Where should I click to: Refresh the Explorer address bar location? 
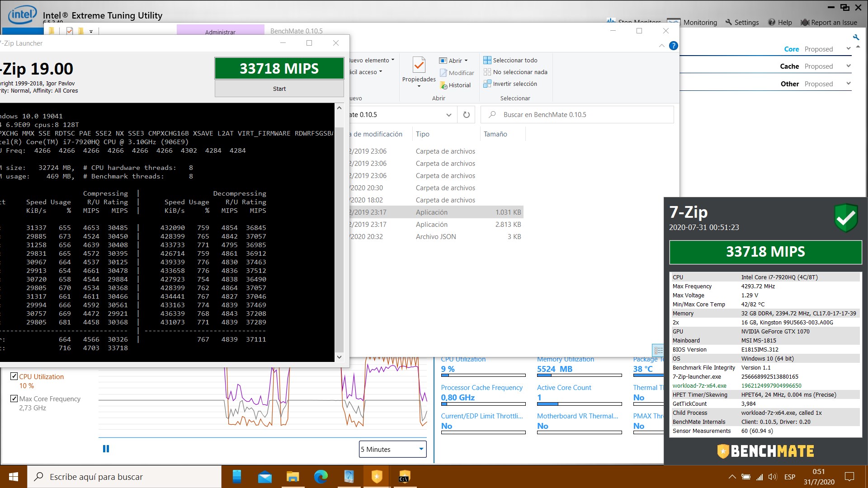[x=466, y=115]
